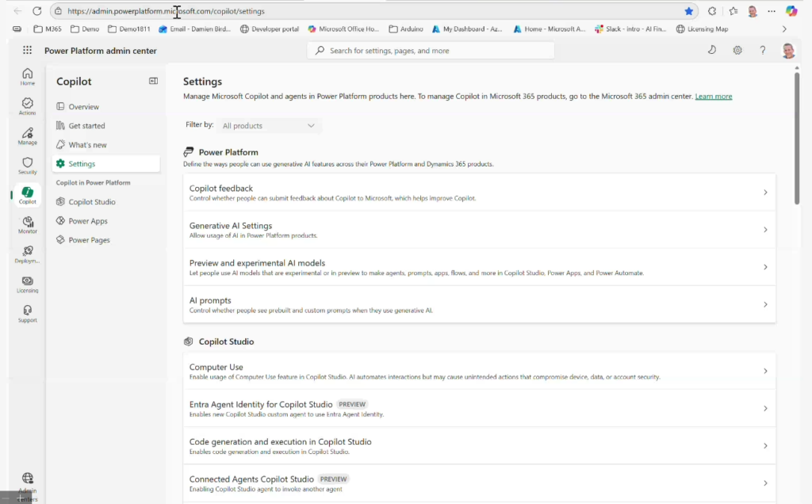Expand Entra Agent Identity chevron
The image size is (812, 504).
coord(765,408)
